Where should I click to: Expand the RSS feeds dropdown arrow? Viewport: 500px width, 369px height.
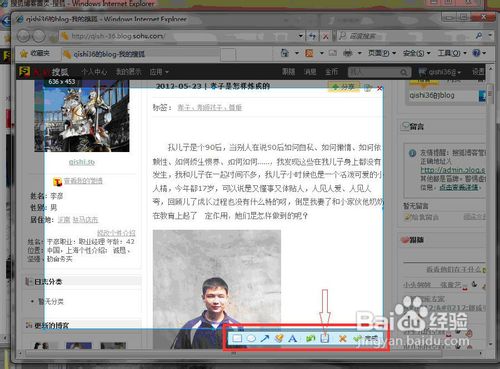click(322, 53)
